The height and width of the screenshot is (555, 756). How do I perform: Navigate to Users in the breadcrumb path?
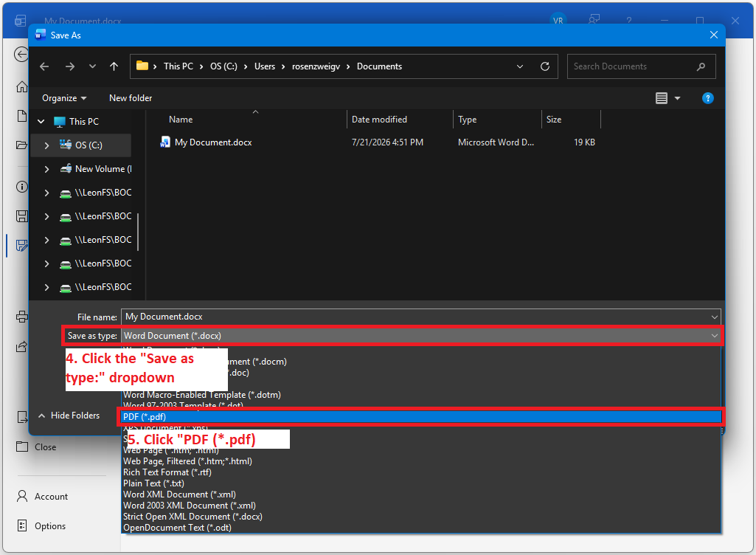coord(265,66)
